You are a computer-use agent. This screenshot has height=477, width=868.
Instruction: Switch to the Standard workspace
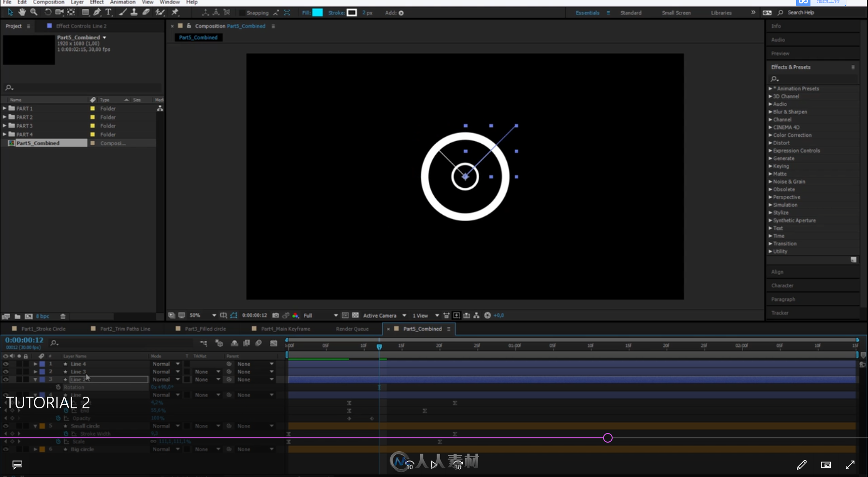(631, 13)
